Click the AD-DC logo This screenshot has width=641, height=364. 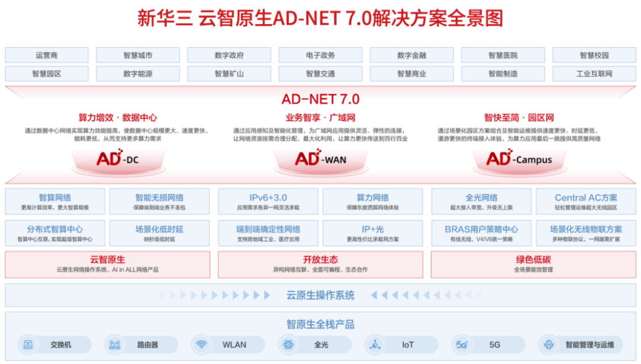coord(117,159)
